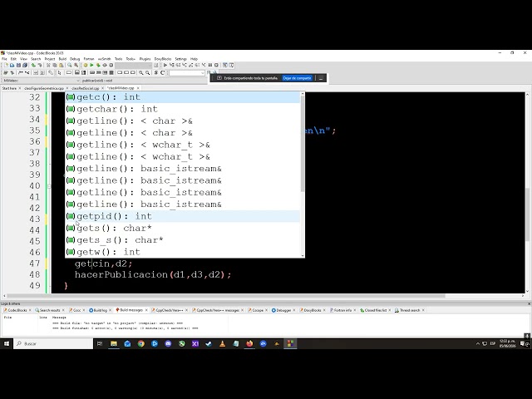
Task: Zoom out toolbar magnifier icon
Action: (x=148, y=72)
